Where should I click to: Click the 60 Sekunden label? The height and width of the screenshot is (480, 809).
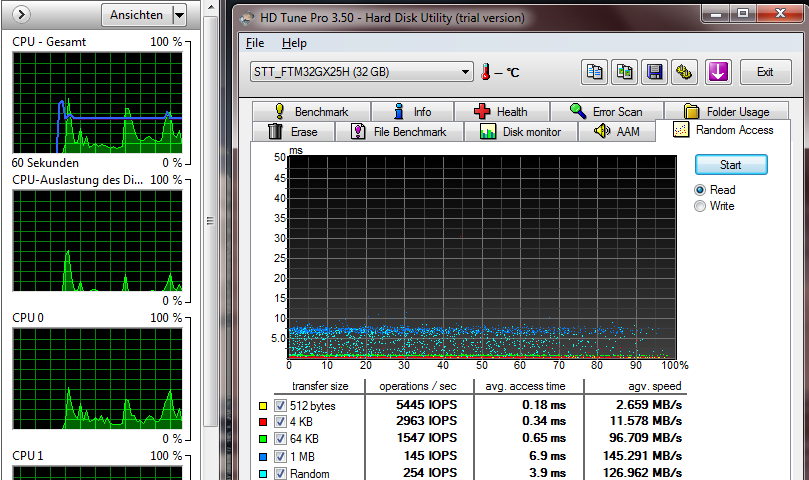(45, 163)
